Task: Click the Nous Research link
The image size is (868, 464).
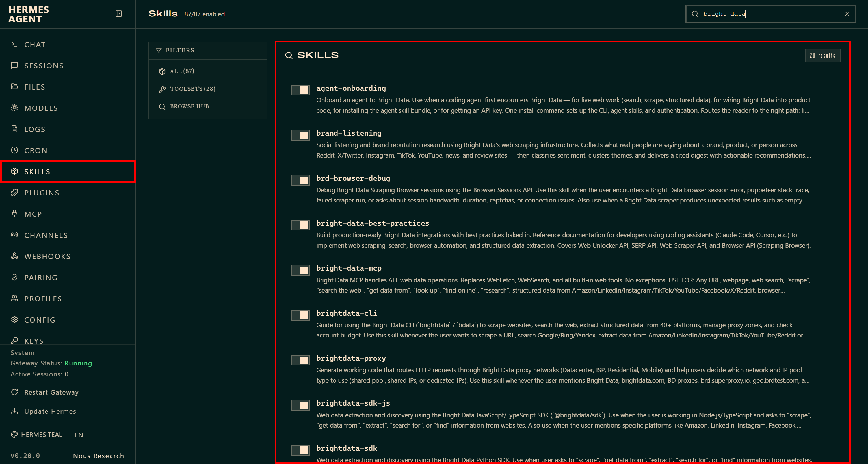Action: point(98,456)
